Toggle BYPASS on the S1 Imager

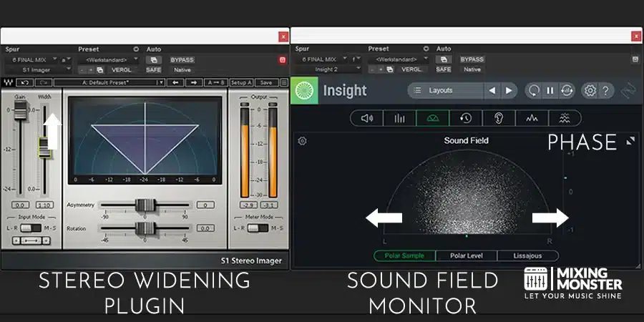(x=182, y=59)
